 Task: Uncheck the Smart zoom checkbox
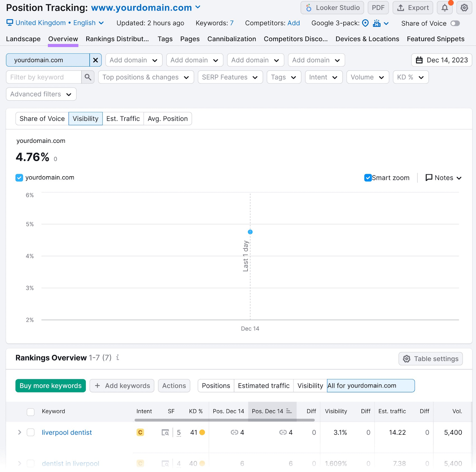(x=368, y=178)
